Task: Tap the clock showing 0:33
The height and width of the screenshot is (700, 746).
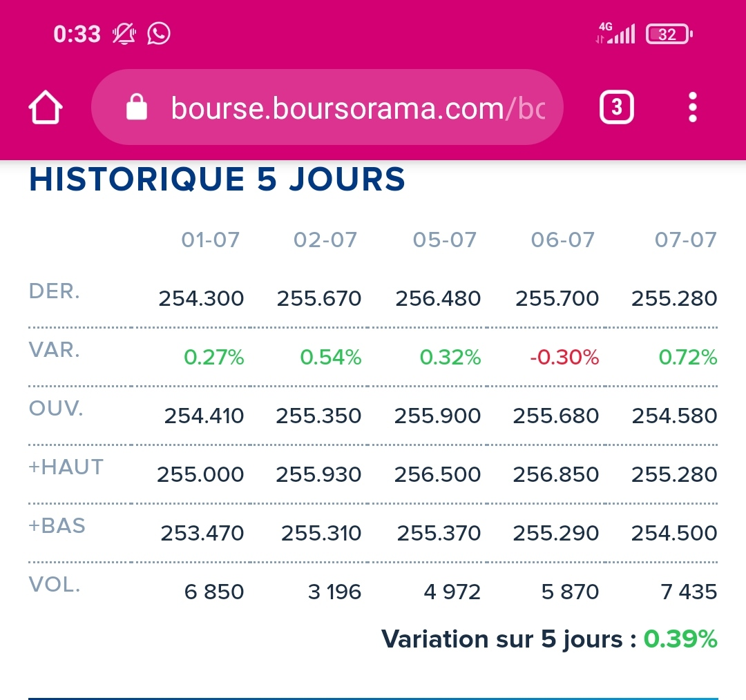Action: 77,34
